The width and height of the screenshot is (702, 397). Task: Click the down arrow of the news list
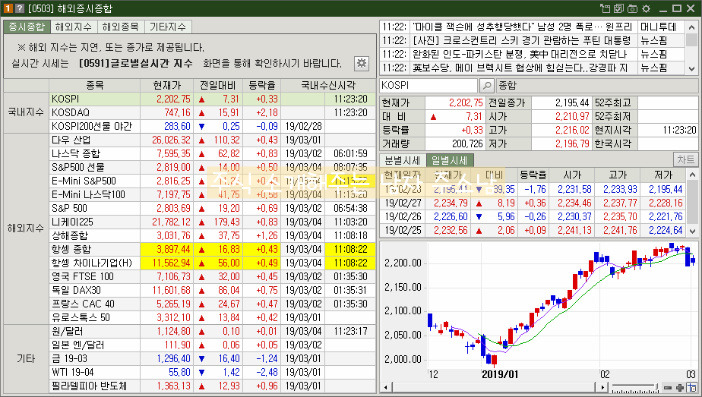692,69
